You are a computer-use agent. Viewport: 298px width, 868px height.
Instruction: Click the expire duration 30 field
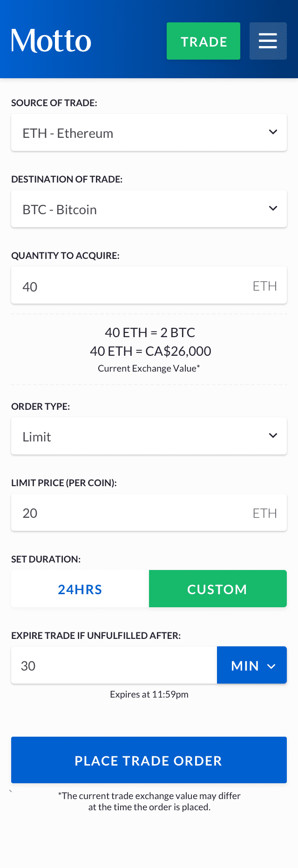(114, 665)
